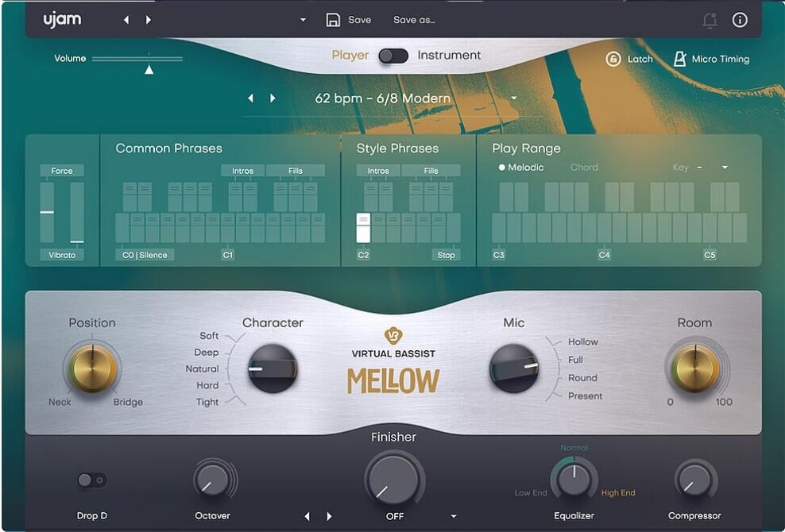Click the Compressor knob
Viewport: 785px width, 532px height.
click(x=694, y=480)
